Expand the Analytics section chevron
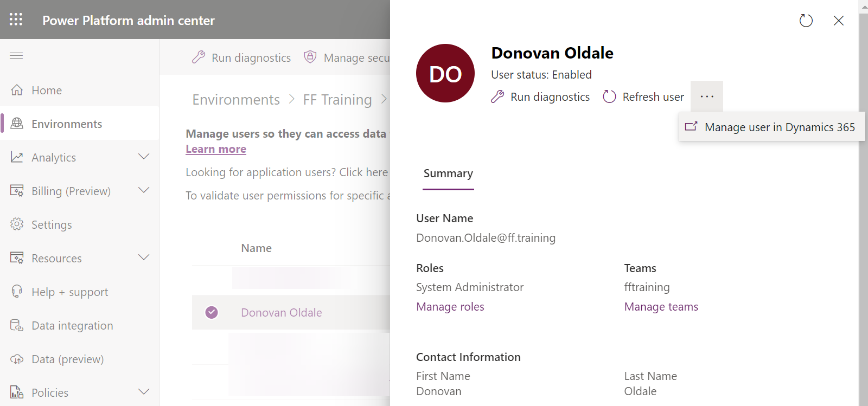This screenshot has height=406, width=868. click(x=144, y=157)
